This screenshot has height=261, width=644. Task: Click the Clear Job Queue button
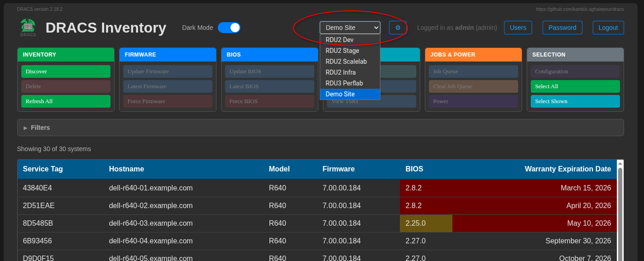473,86
